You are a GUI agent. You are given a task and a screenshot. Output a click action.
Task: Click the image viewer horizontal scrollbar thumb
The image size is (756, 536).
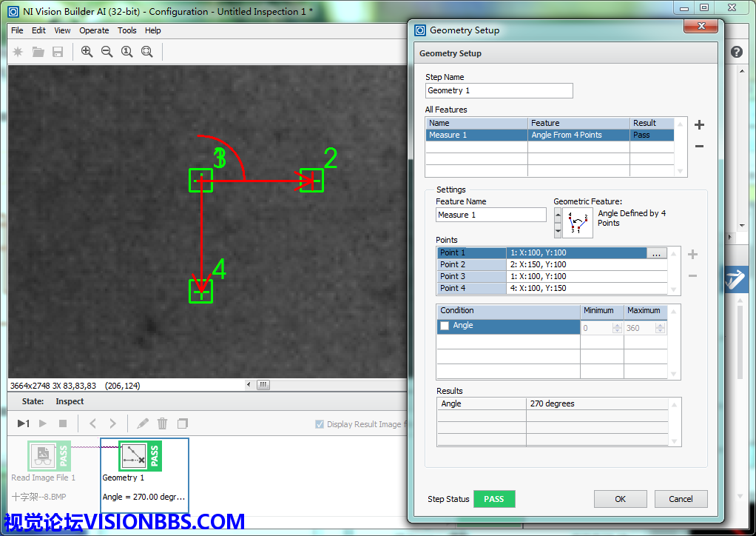(263, 384)
